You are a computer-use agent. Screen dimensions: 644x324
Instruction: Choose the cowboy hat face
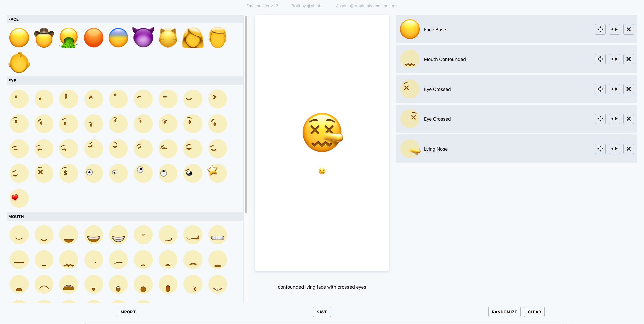tap(44, 38)
